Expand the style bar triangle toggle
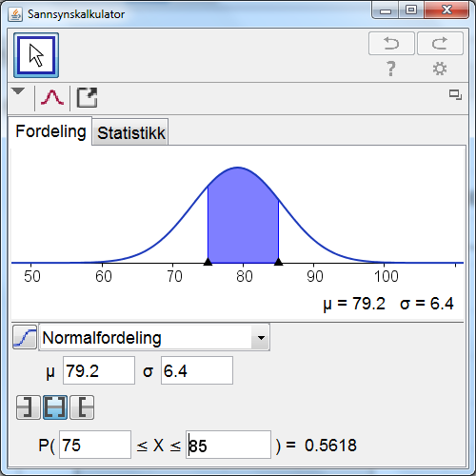The height and width of the screenshot is (476, 476). (x=18, y=91)
